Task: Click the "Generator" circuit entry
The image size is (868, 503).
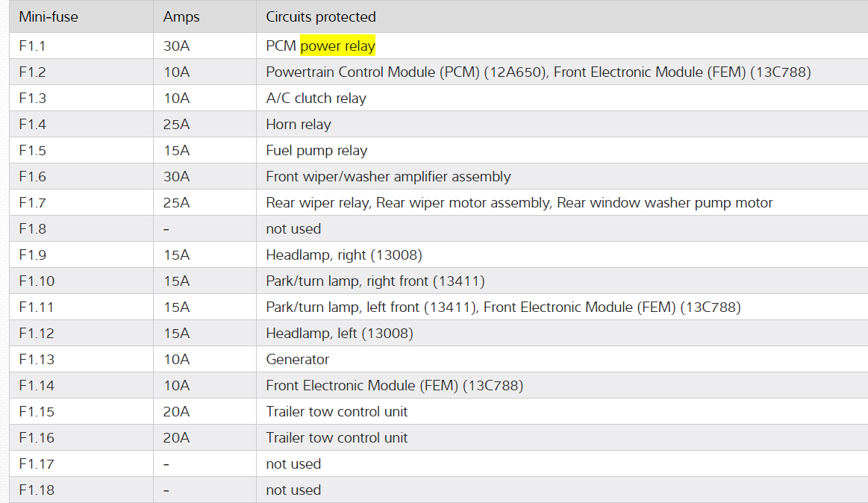Action: click(297, 360)
